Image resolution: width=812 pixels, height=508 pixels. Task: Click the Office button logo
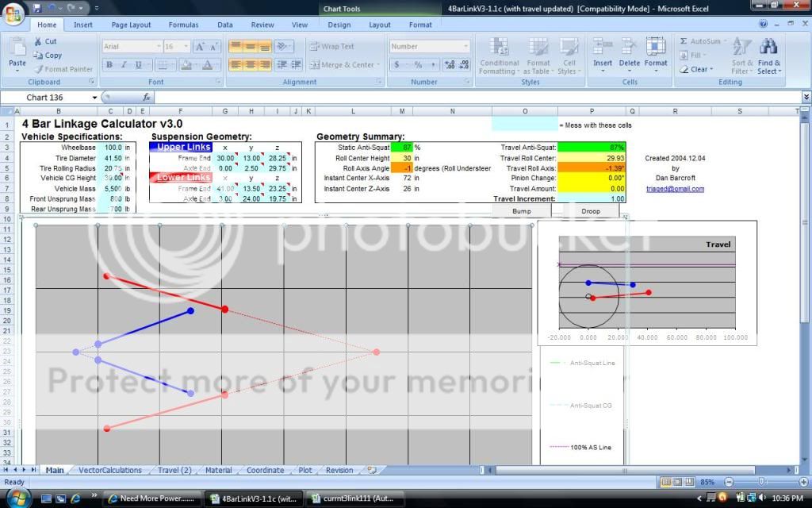pos(13,15)
